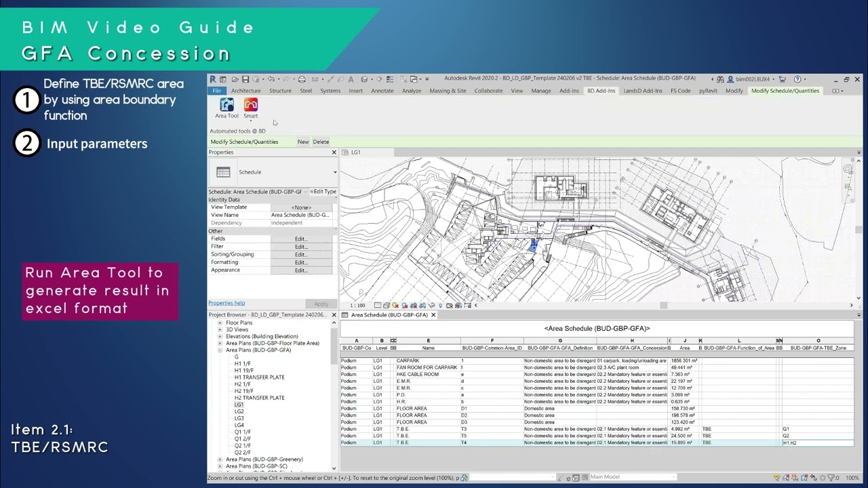Click the New button in the options bar

click(303, 142)
